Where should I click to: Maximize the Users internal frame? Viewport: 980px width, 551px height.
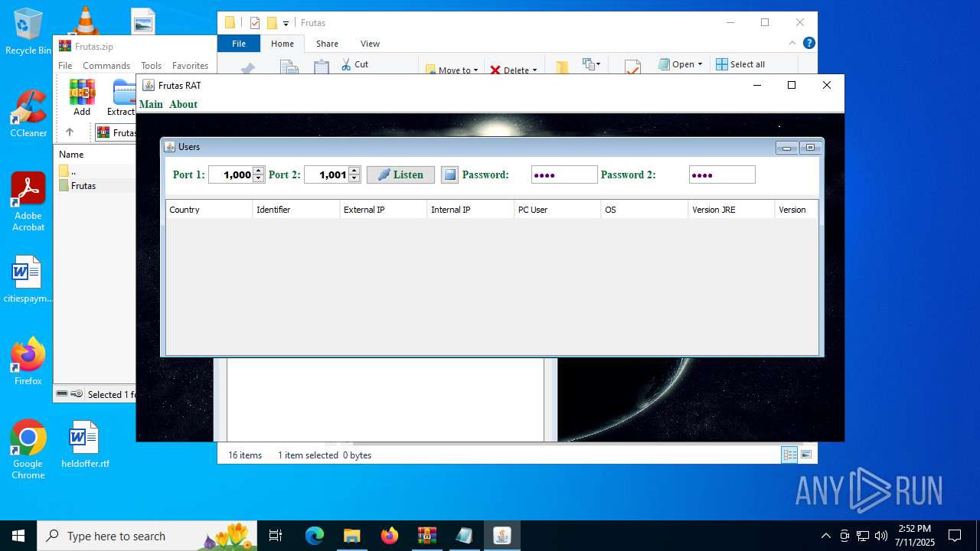coord(810,148)
